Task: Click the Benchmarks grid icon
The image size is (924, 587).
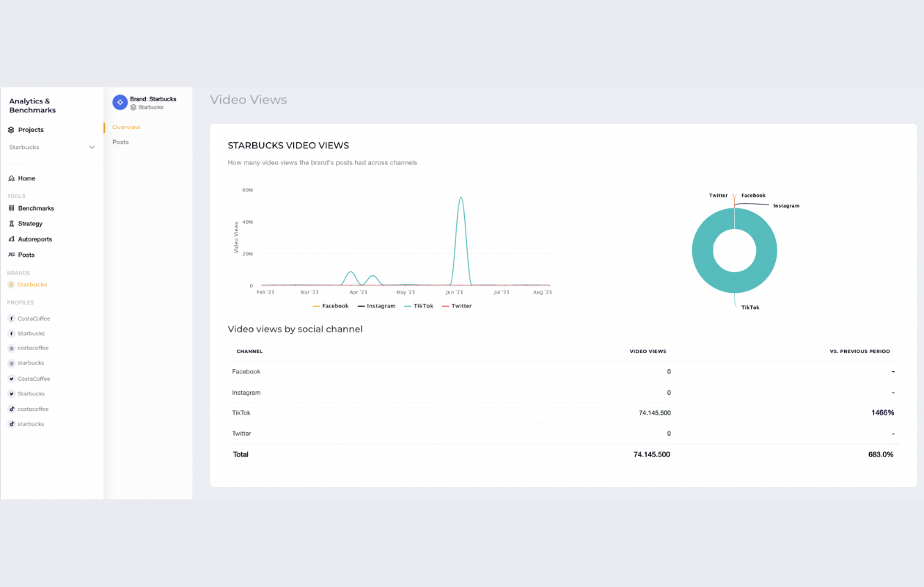Action: coord(11,208)
